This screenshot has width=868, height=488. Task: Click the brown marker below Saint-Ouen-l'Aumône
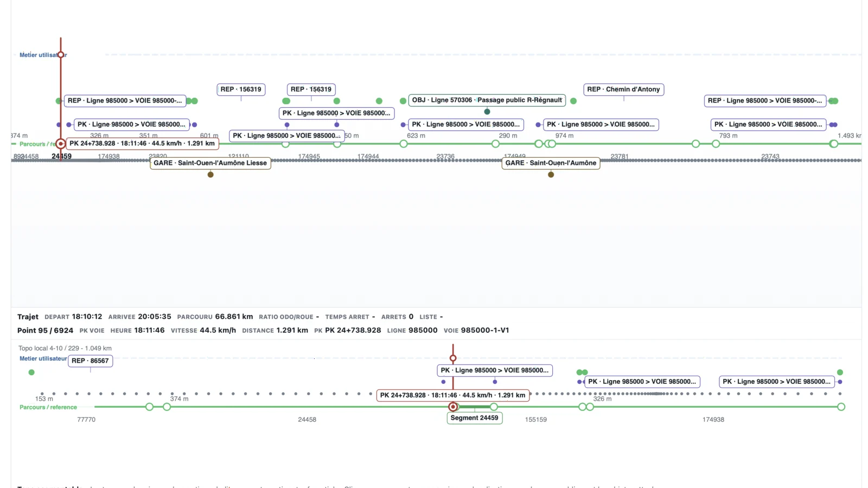551,175
